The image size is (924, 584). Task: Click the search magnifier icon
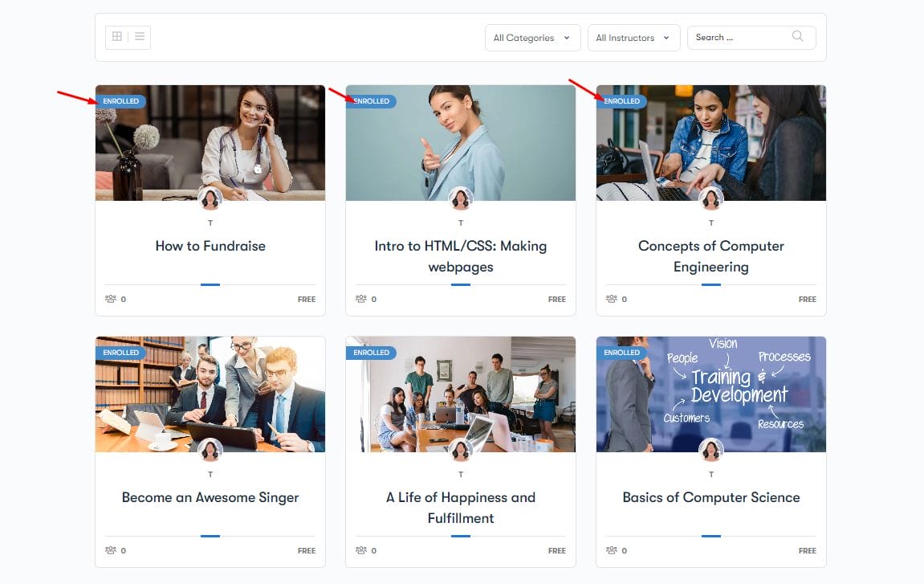pos(797,37)
